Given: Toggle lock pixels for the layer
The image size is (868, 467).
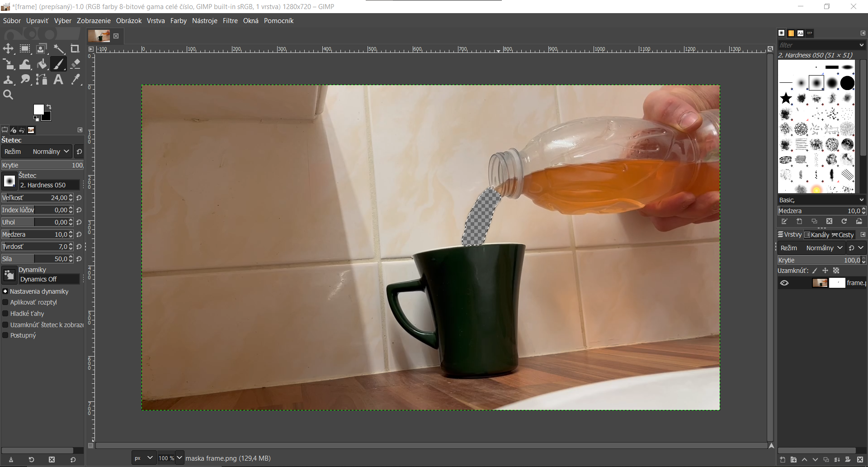Looking at the screenshot, I should point(815,271).
